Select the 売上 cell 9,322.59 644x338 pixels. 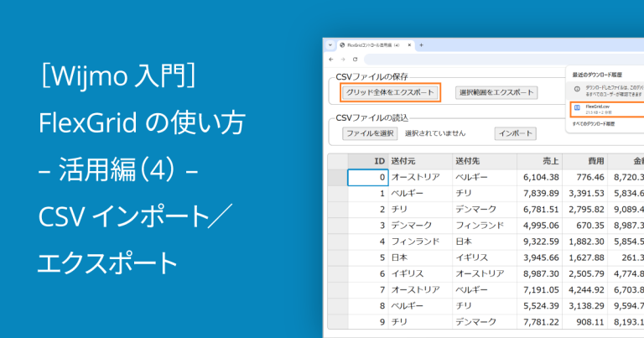pos(540,242)
